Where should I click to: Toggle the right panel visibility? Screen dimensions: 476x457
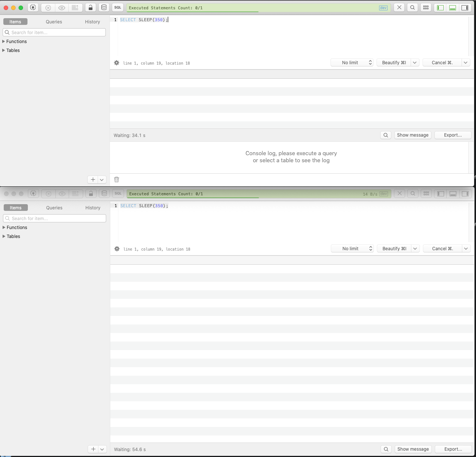tap(465, 7)
